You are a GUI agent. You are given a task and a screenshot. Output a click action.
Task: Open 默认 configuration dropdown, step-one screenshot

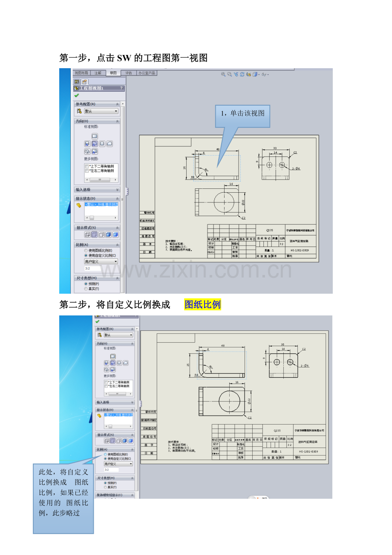coord(101,111)
